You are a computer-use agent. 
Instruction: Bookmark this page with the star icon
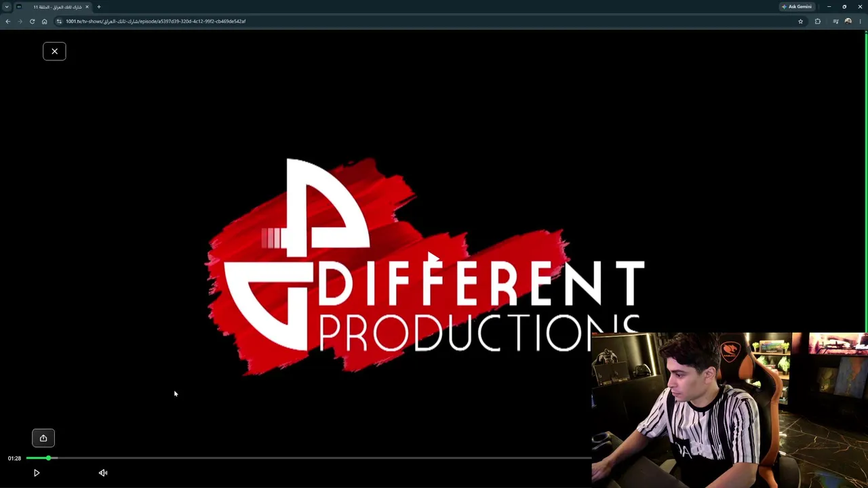coord(800,21)
